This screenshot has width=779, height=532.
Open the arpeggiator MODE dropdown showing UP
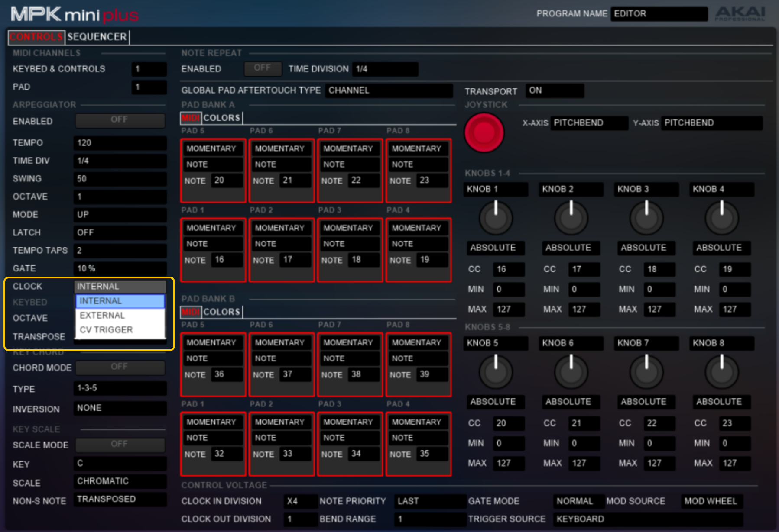120,215
